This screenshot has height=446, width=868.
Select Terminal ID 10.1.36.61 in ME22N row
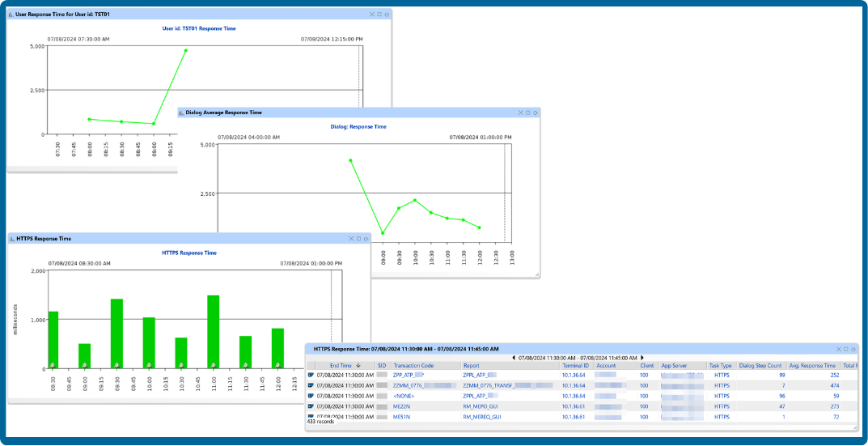click(x=574, y=406)
